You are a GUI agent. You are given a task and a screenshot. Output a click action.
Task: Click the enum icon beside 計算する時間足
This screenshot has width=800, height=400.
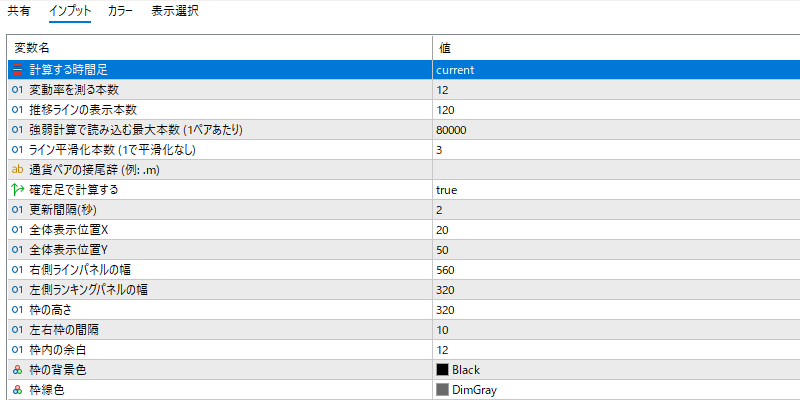[x=18, y=70]
